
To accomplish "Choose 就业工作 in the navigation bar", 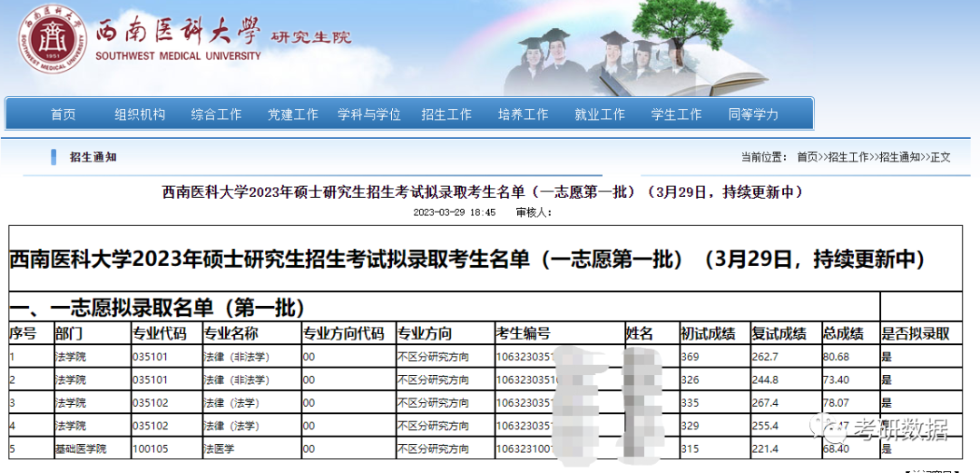I will tap(600, 114).
